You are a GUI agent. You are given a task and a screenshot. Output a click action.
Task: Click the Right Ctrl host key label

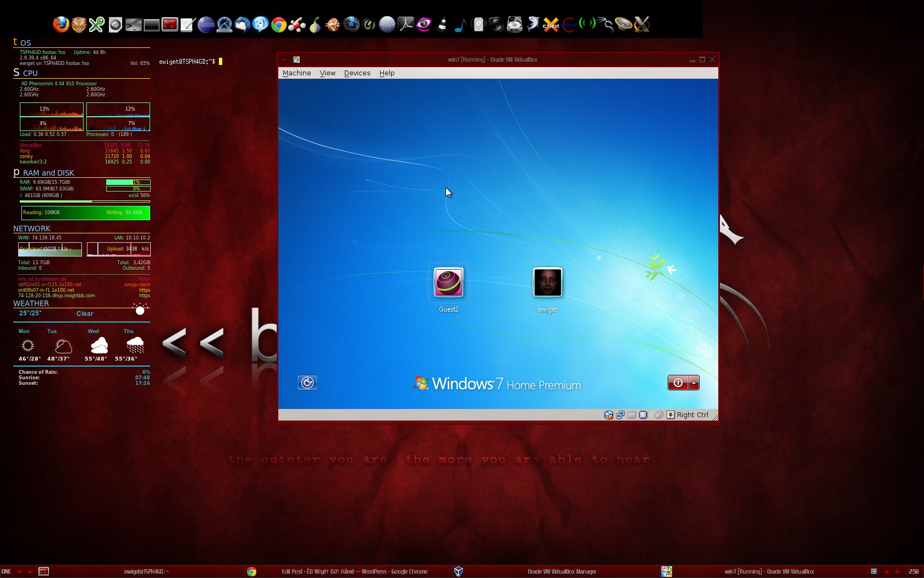pos(692,415)
